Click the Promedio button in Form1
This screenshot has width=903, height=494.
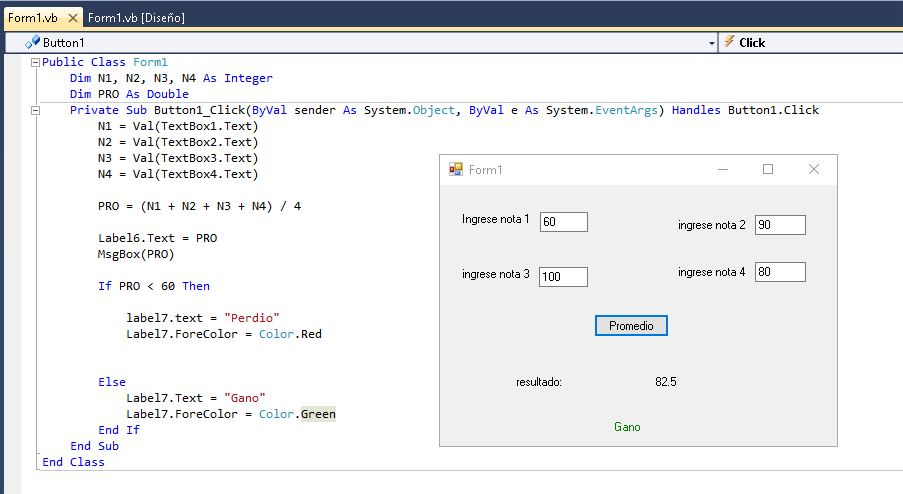click(631, 326)
